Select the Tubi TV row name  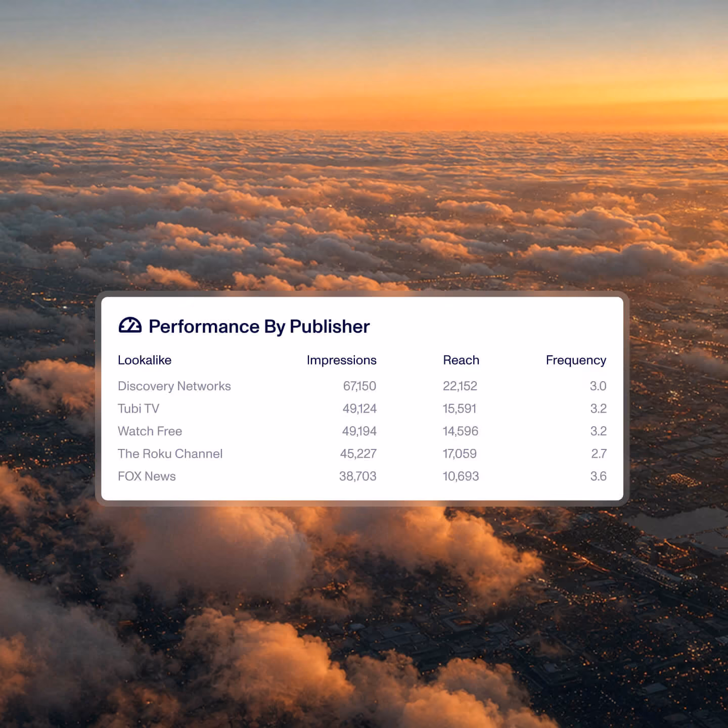coord(139,408)
